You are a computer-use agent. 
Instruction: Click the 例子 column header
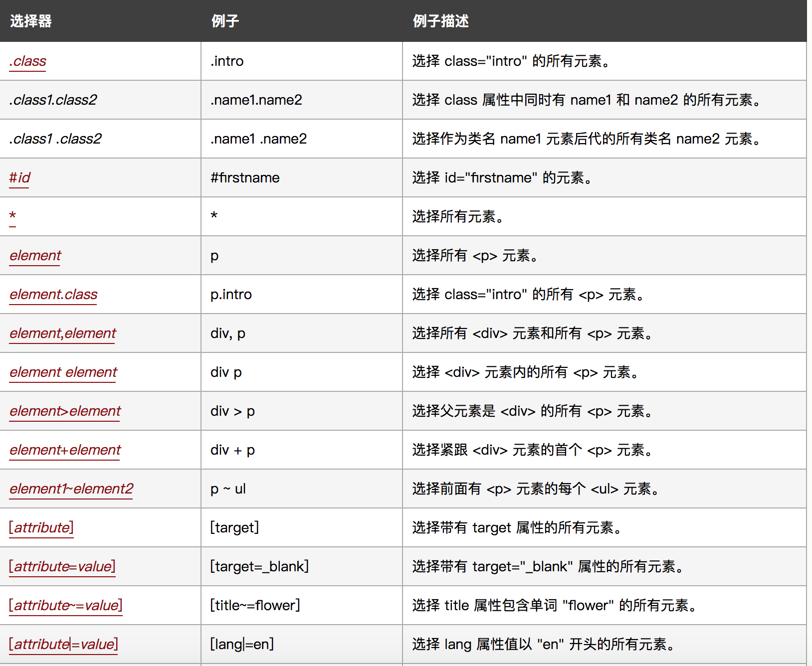pos(225,21)
